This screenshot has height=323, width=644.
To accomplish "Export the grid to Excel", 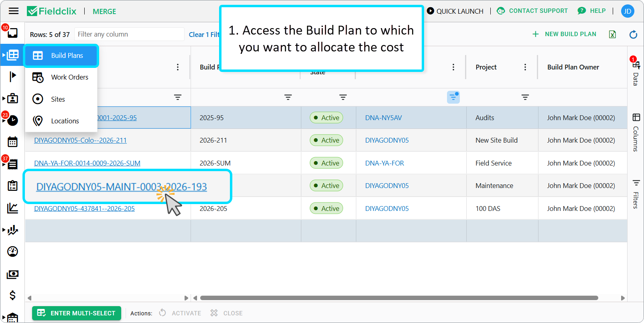I will [612, 35].
